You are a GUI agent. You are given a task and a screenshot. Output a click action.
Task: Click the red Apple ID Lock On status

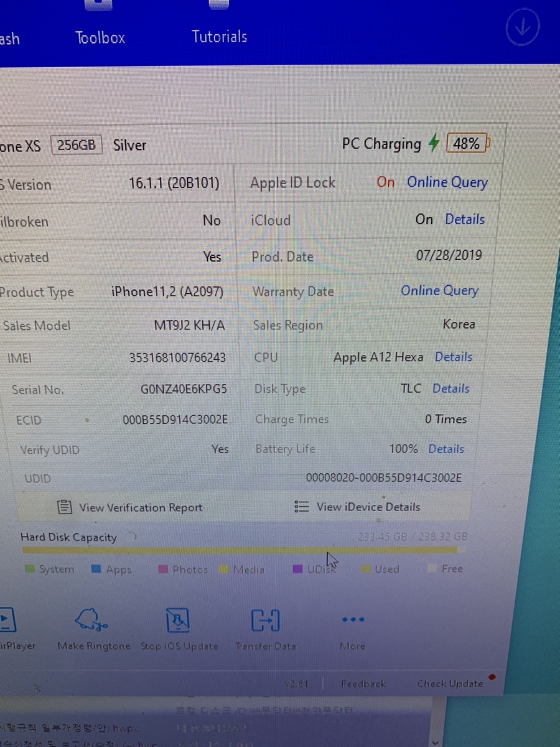pyautogui.click(x=385, y=182)
